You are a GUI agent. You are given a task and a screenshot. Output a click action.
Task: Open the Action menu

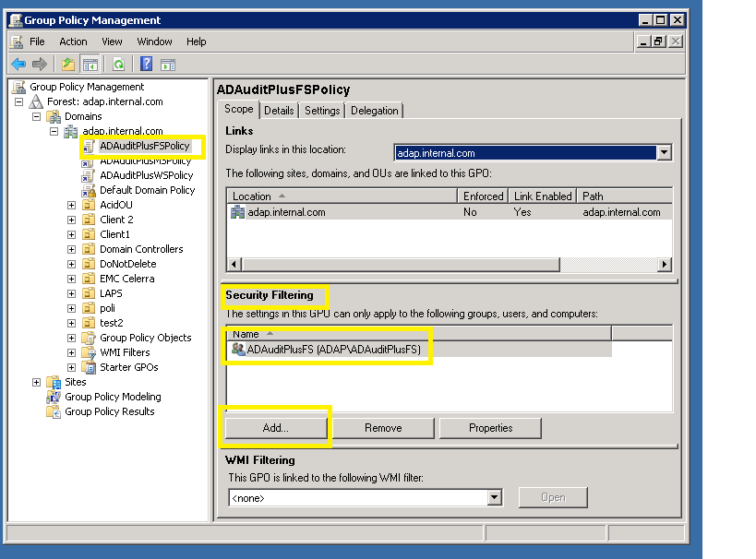[x=73, y=42]
